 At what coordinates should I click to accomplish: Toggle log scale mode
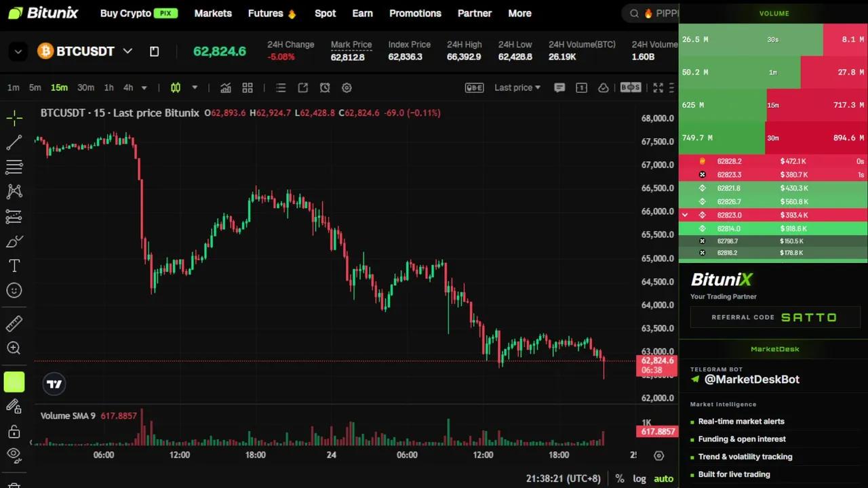[639, 479]
